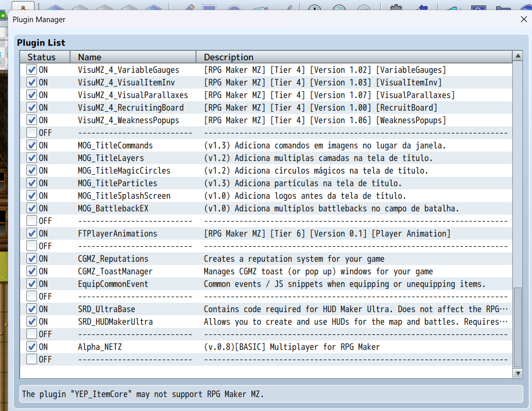Image resolution: width=532 pixels, height=411 pixels.
Task: Select the Alpha_NETZ name cell
Action: click(100, 347)
